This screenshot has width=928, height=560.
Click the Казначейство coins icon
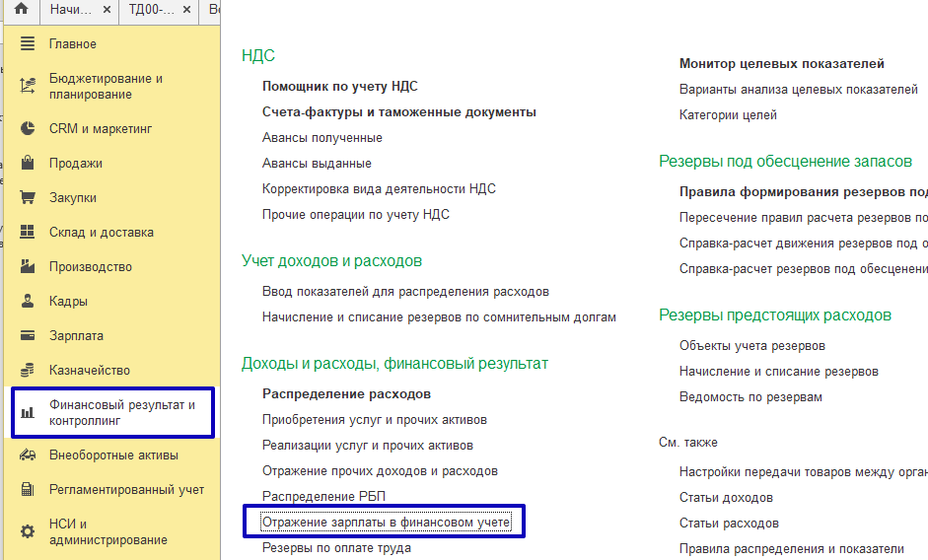tap(28, 371)
